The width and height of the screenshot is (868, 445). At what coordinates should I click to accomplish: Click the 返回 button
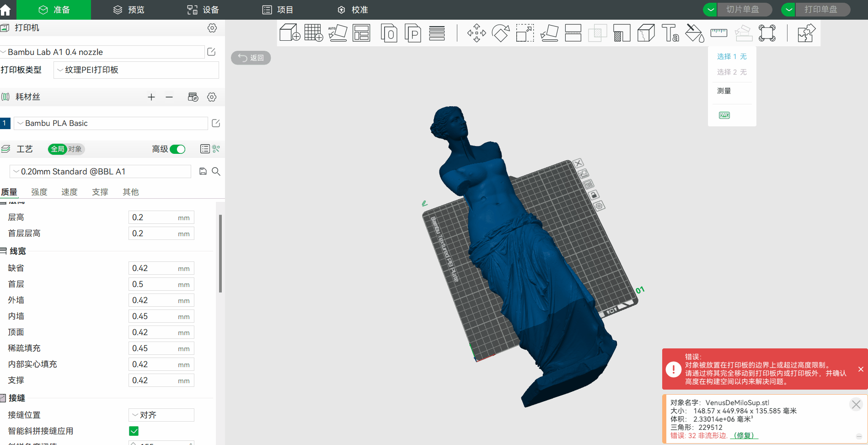(251, 58)
